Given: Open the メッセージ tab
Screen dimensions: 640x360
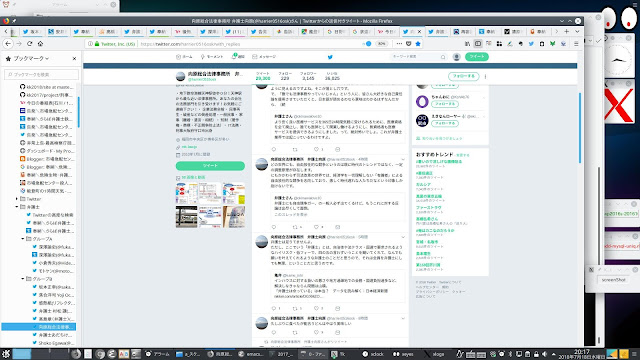Looking at the screenshot, I should click(x=264, y=57).
